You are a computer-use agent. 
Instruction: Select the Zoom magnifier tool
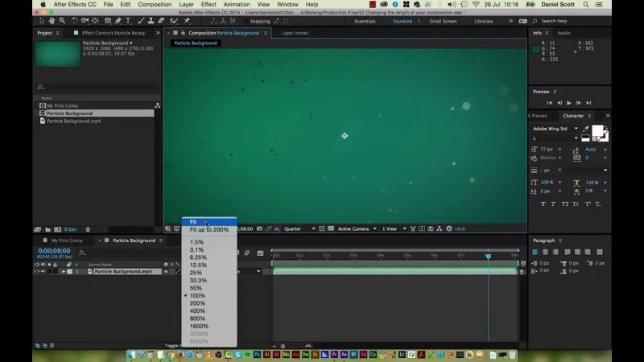63,21
